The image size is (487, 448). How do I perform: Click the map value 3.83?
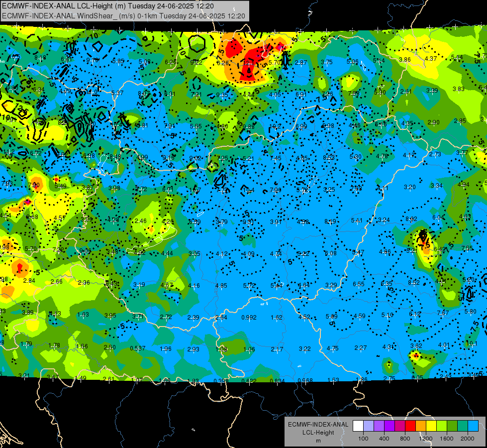[459, 89]
